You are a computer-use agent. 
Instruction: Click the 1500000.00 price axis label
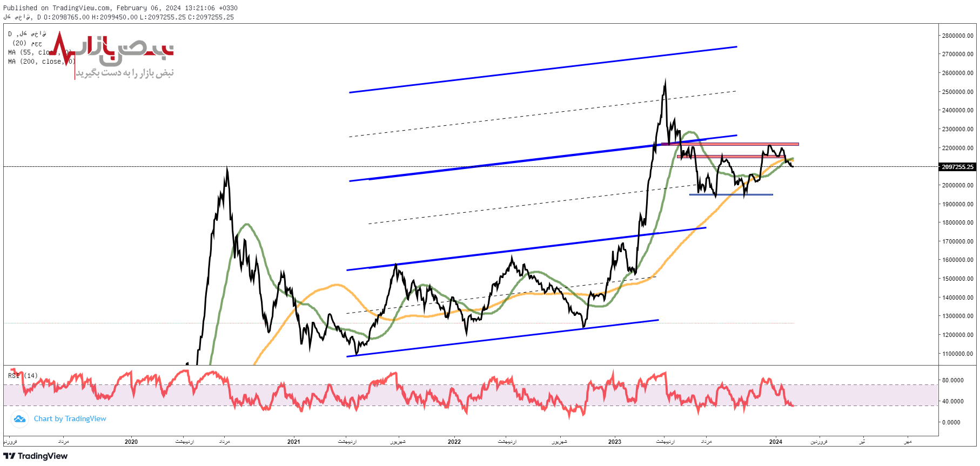[x=957, y=279]
